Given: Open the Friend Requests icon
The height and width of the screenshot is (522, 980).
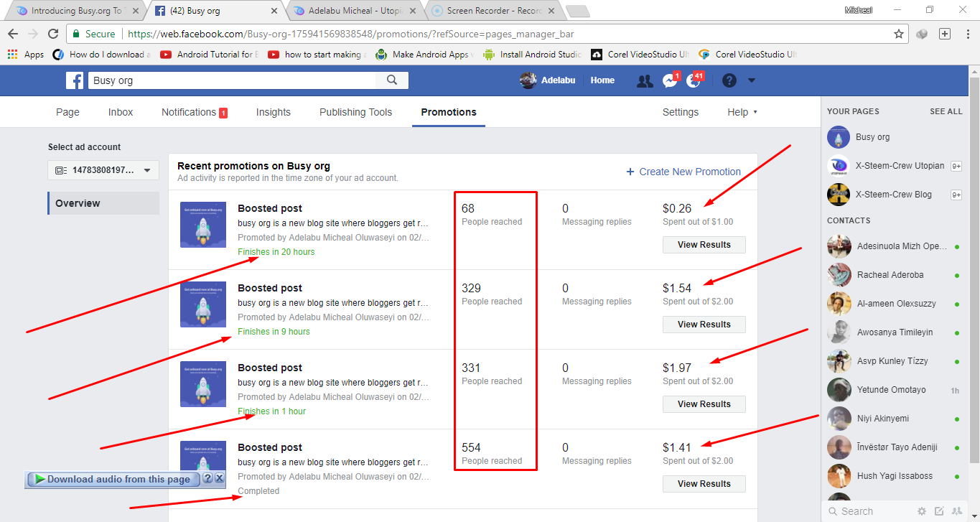Looking at the screenshot, I should click(645, 81).
